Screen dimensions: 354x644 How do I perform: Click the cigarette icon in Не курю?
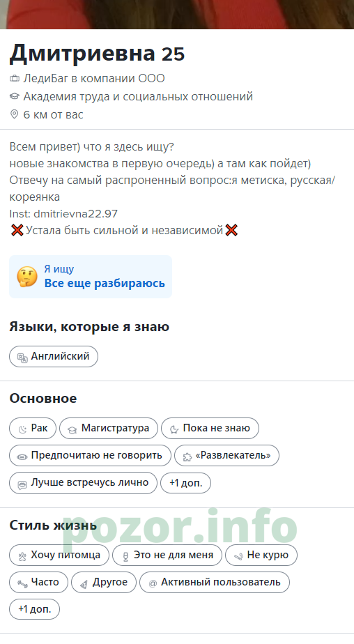(x=238, y=555)
